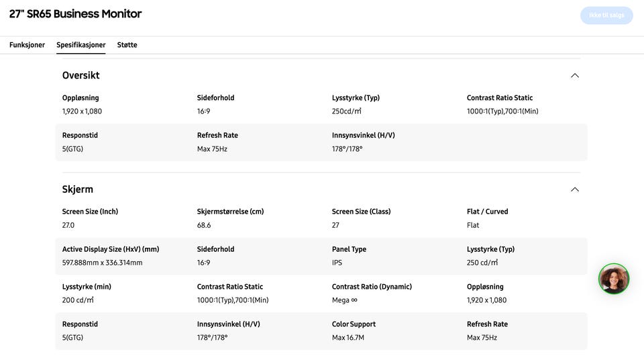This screenshot has height=360, width=644.
Task: Click the Skjerm section heading
Action: tap(77, 189)
